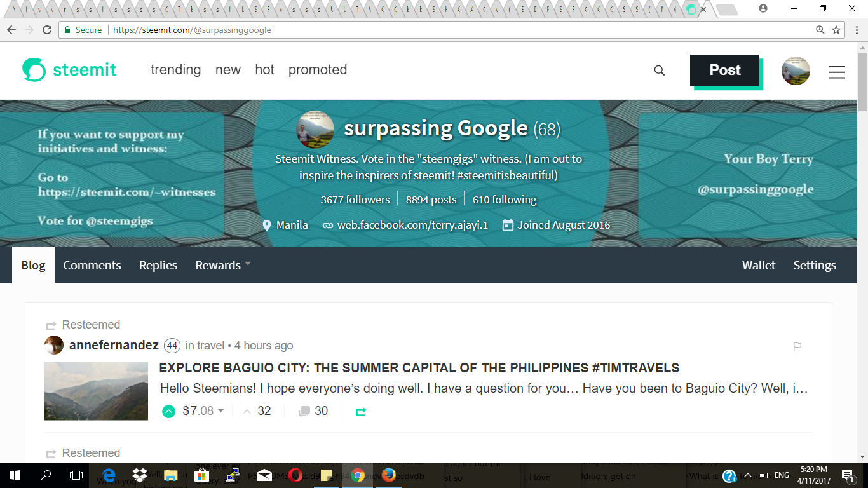The image size is (868, 488).
Task: Focus the address bar URL
Action: click(192, 30)
